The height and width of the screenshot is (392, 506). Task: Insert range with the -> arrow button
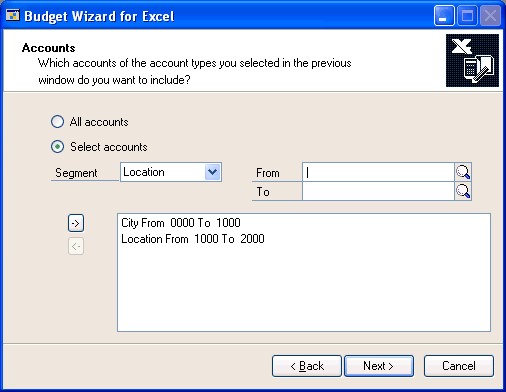(76, 223)
